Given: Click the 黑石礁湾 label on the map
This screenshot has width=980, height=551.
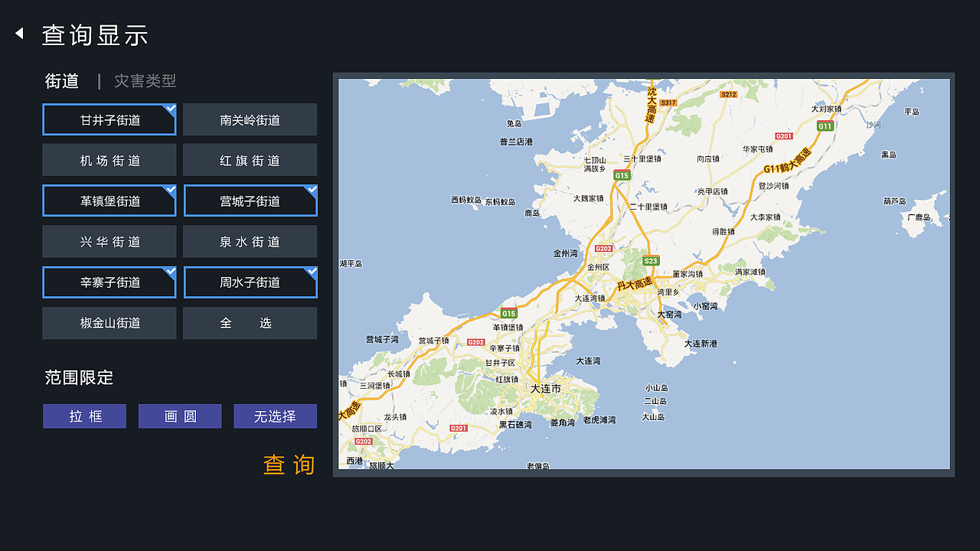Looking at the screenshot, I should pos(515,424).
